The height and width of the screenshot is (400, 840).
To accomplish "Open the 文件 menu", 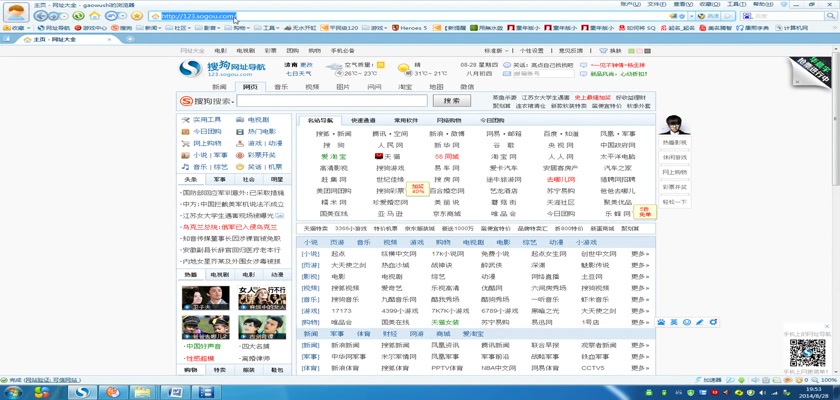I will tap(656, 4).
